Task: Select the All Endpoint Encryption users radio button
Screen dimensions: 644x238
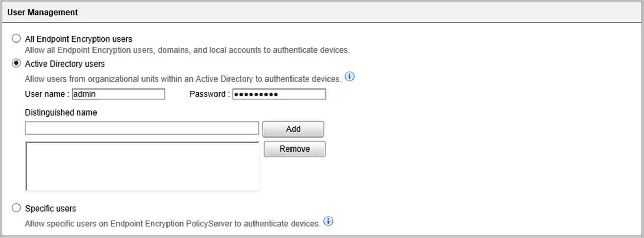Action: pos(16,38)
